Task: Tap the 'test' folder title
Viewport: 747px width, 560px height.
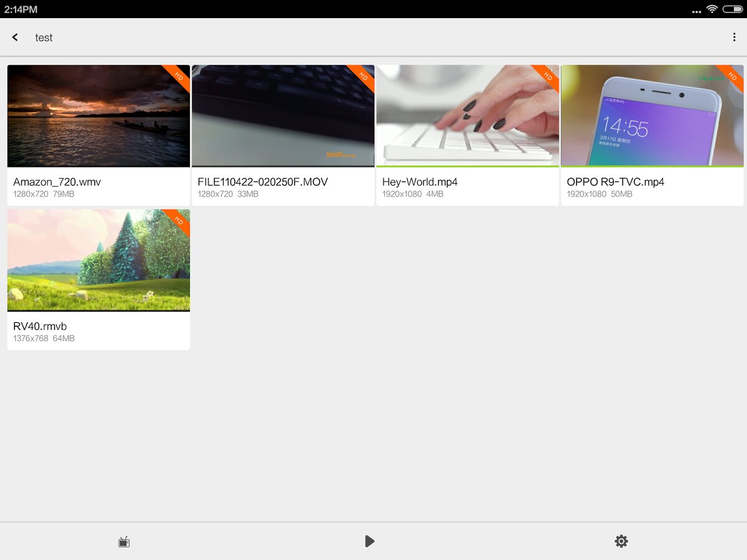Action: click(x=44, y=37)
